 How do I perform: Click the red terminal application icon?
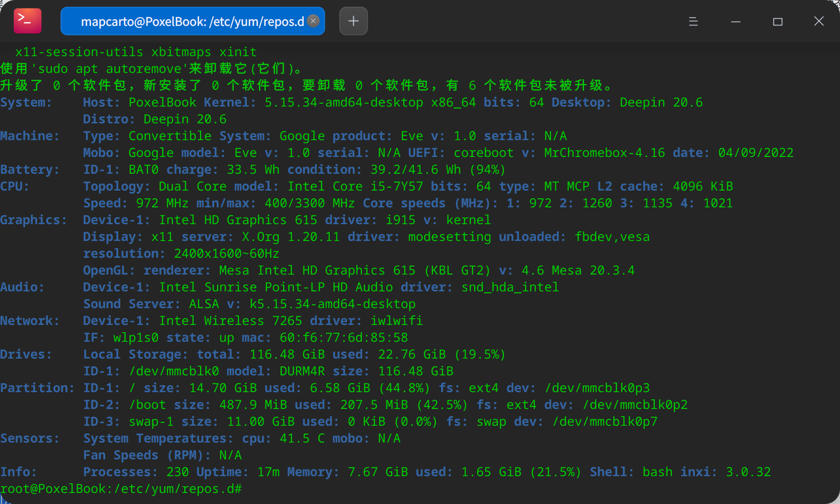[27, 21]
